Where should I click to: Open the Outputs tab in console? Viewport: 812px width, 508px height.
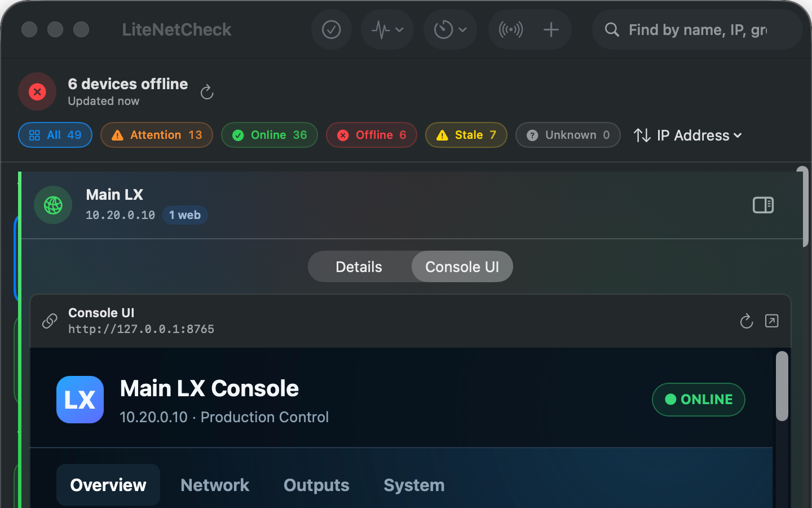click(x=316, y=485)
